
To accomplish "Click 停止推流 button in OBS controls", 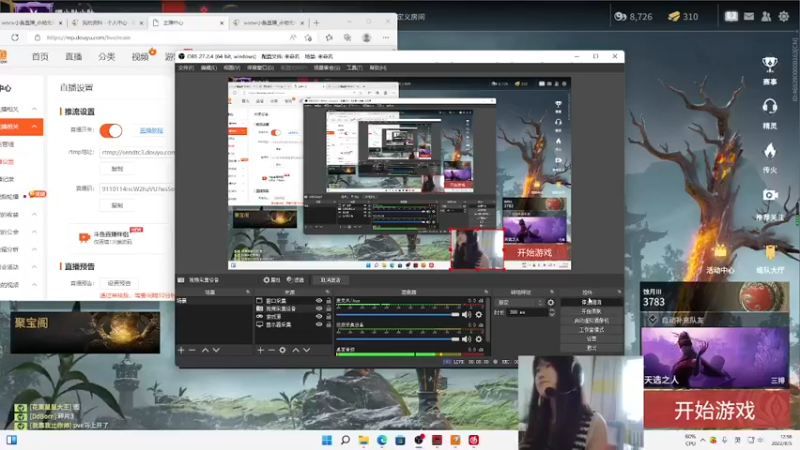I will point(591,303).
